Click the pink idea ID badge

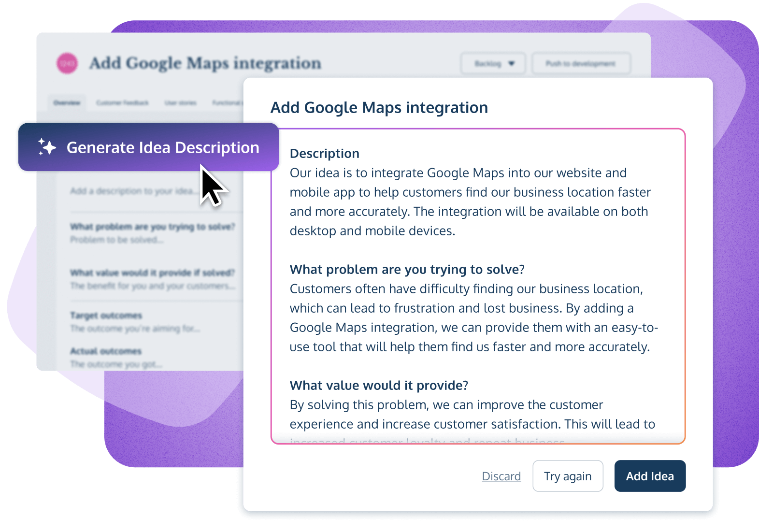[67, 63]
